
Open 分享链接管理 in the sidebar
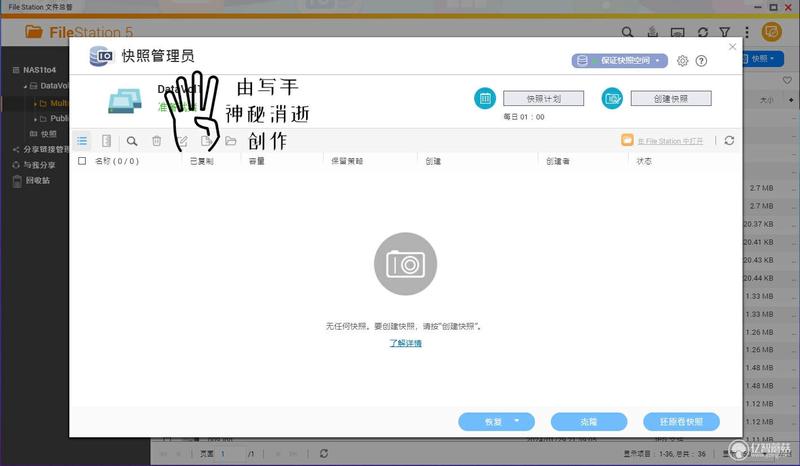pyautogui.click(x=45, y=150)
